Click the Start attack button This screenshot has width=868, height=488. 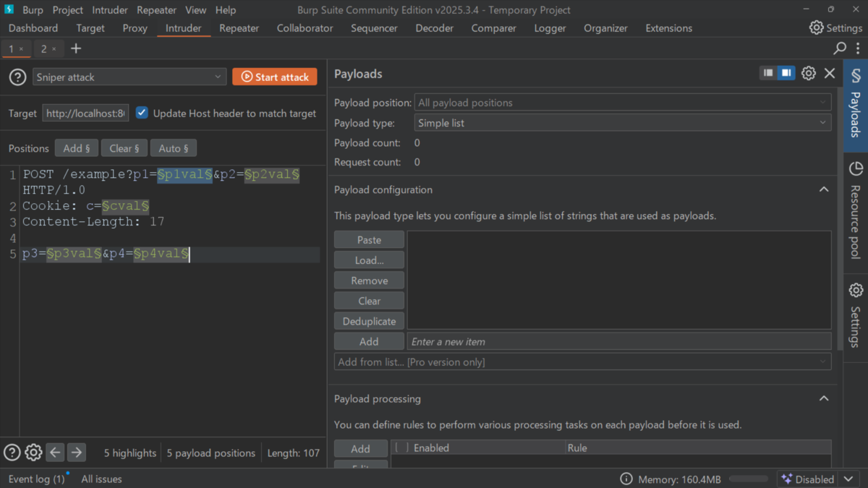click(x=275, y=77)
